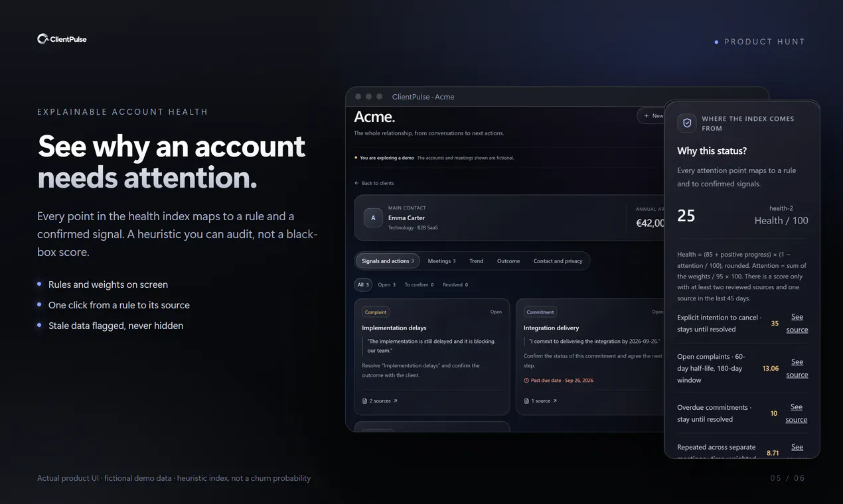843x504 pixels.
Task: Open the Trend tab
Action: pos(476,261)
